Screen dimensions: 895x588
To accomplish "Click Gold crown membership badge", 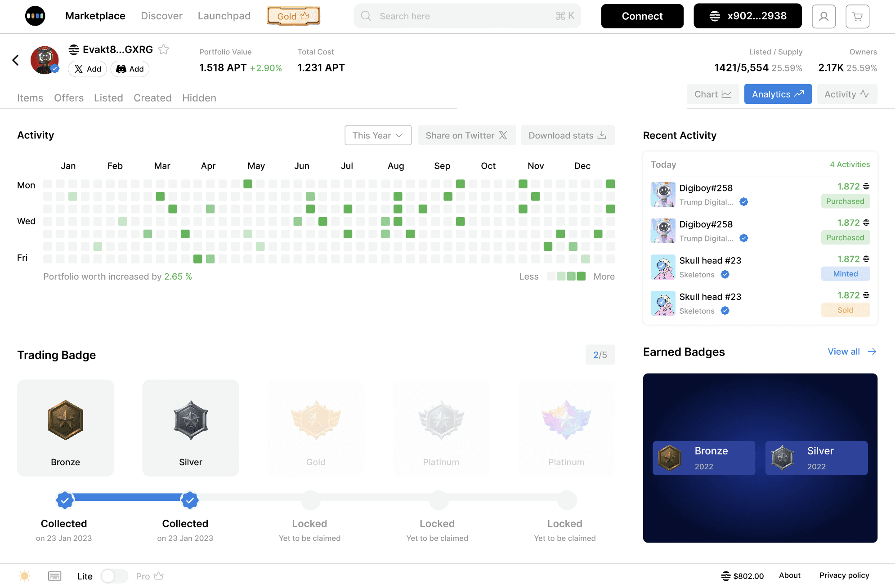I will (293, 16).
